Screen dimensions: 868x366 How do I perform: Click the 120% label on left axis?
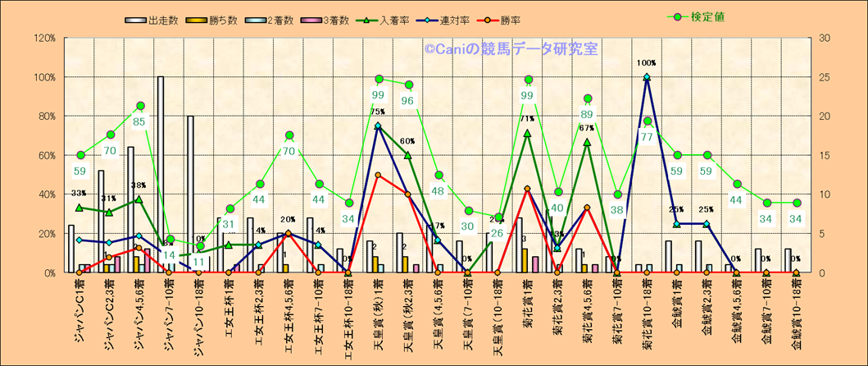(x=44, y=38)
